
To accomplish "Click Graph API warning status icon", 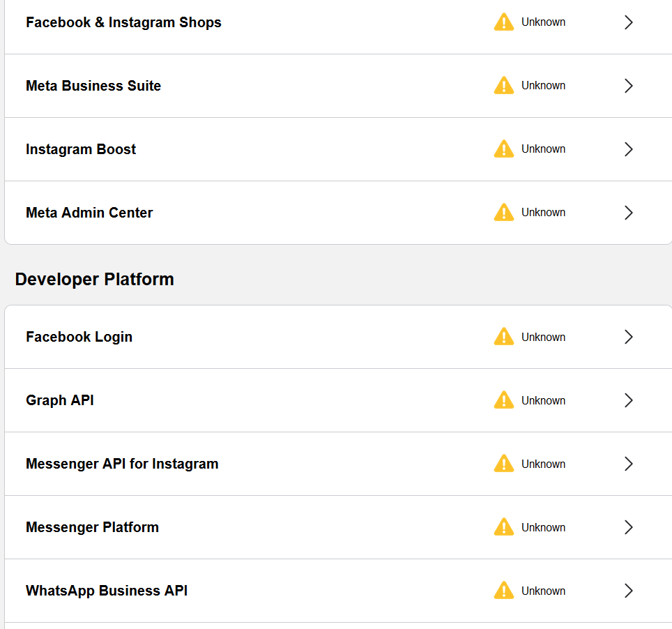I will tap(503, 400).
